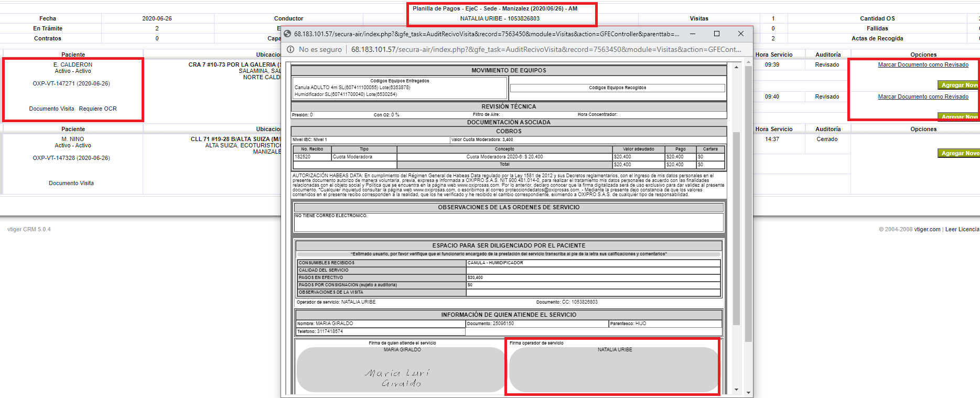The image size is (980, 398).
Task: Click Cuota Moderadora type cell
Action: (x=364, y=157)
